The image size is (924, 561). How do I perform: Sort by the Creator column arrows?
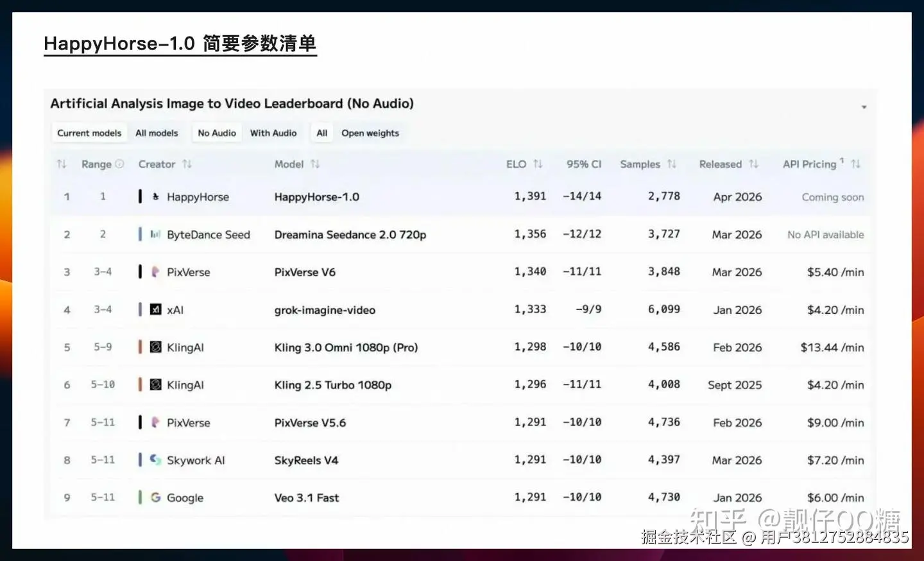coord(187,164)
